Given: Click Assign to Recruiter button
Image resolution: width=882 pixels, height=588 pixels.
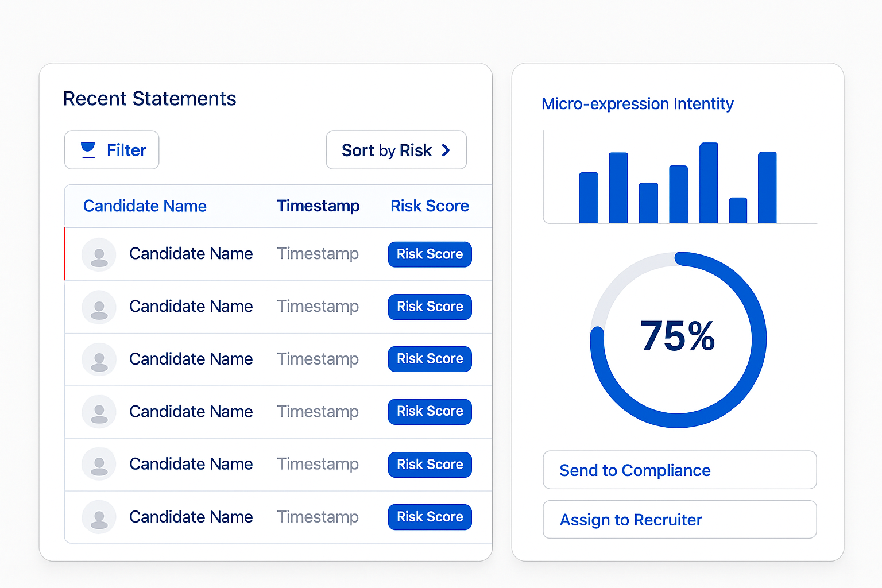Looking at the screenshot, I should (680, 519).
